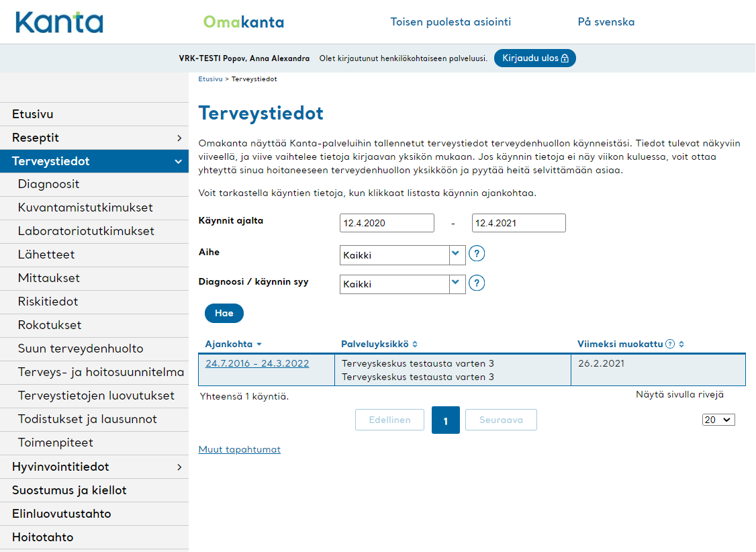Image resolution: width=756 pixels, height=552 pixels.
Task: Select Elinluovutustahto in sidebar
Action: click(95, 514)
